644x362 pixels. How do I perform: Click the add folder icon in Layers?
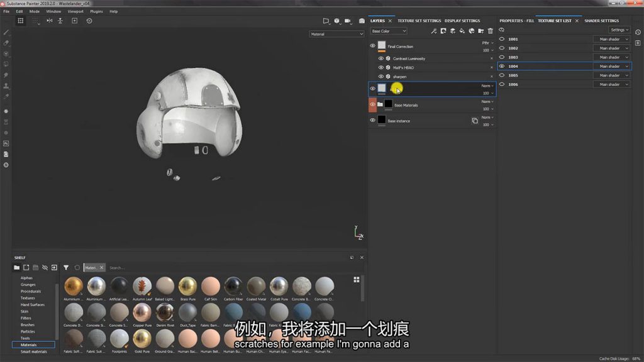pyautogui.click(x=481, y=31)
